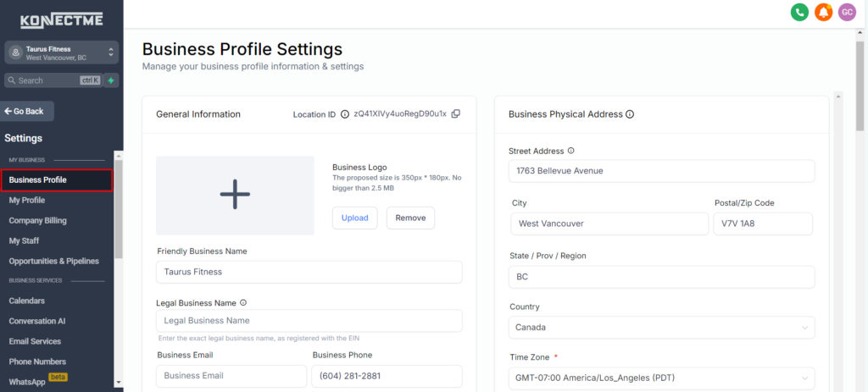Click the Street Address info icon
Viewport: 868px width, 392px height.
tap(570, 151)
